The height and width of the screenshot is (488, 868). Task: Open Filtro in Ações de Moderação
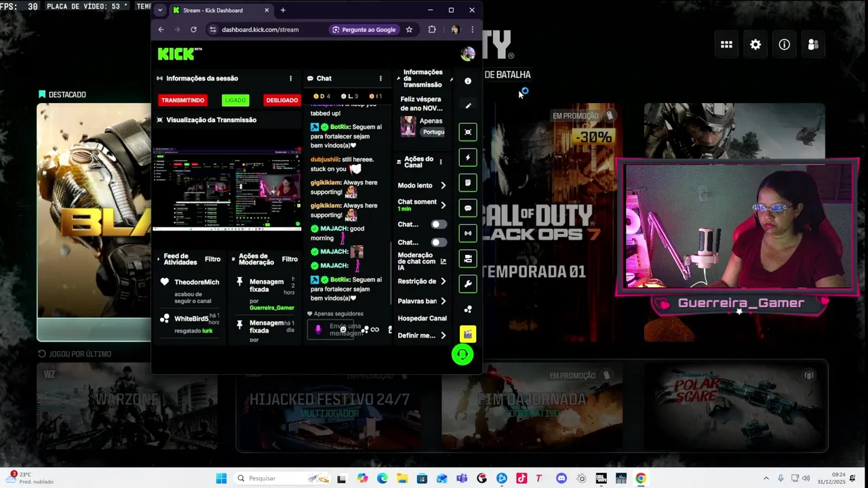[x=290, y=259]
